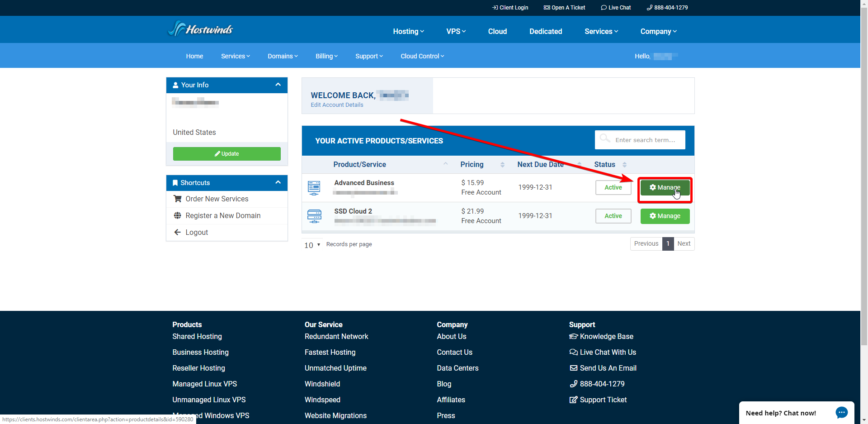Screen dimensions: 868x424
Task: Click Manage for SSD Cloud 2
Action: (665, 216)
